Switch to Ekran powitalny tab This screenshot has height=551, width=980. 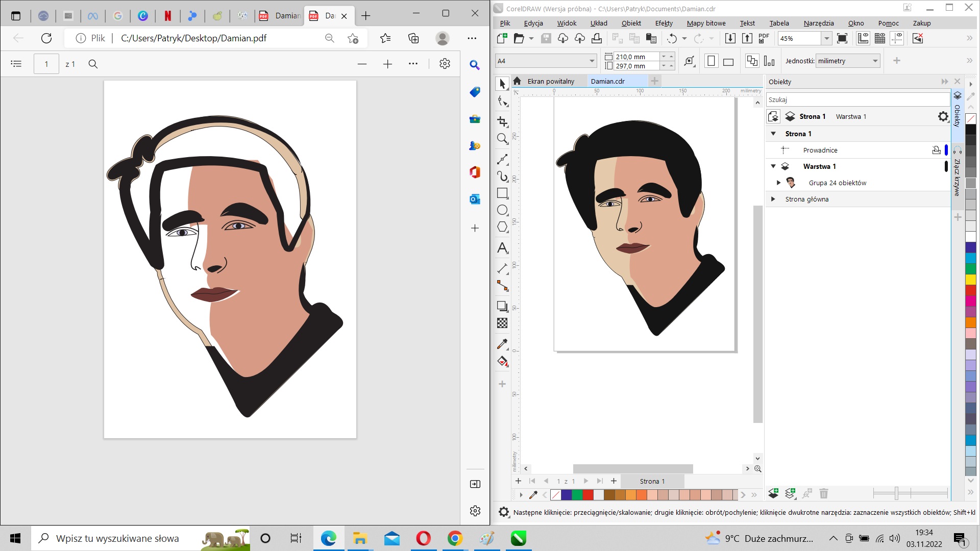[550, 81]
